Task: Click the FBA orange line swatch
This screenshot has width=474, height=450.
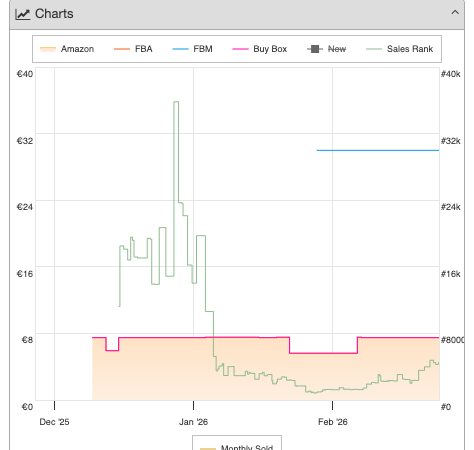Action: coord(122,49)
